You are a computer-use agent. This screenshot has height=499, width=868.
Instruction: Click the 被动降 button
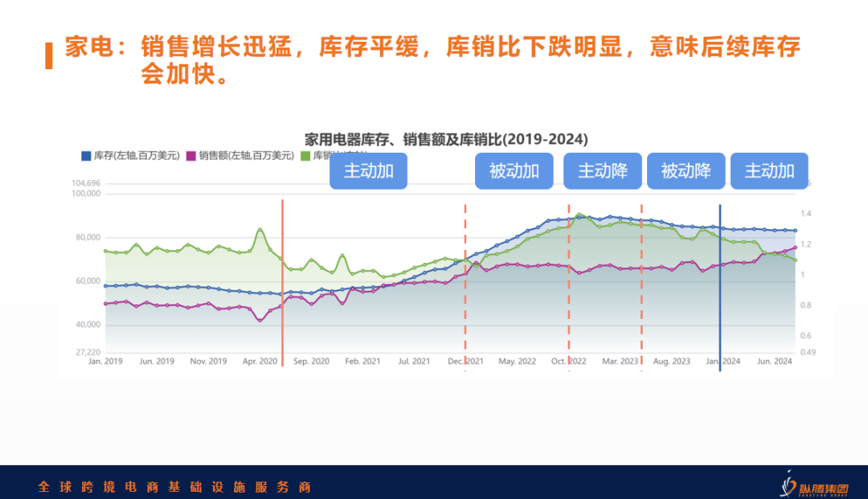tap(686, 170)
